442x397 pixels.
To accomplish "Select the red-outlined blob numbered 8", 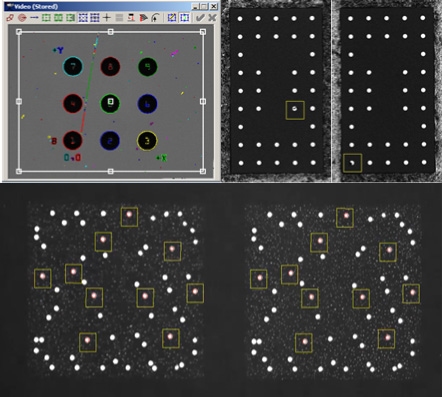I will pos(110,67).
